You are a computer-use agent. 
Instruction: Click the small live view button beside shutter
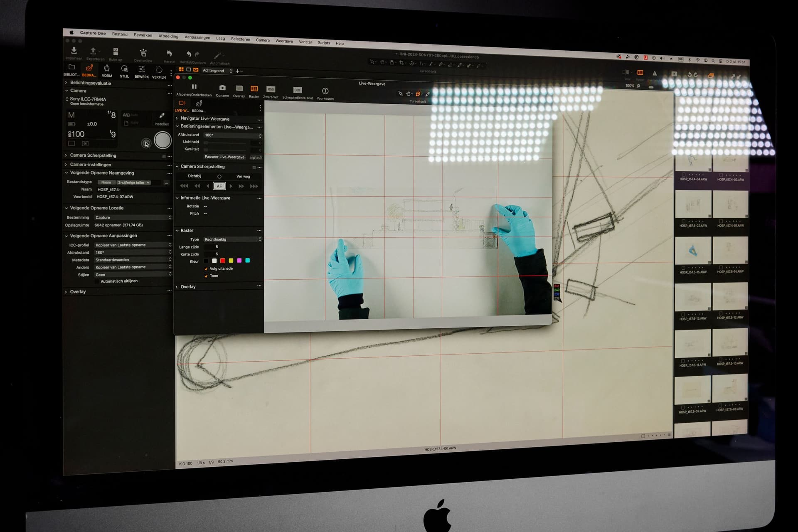tap(146, 143)
